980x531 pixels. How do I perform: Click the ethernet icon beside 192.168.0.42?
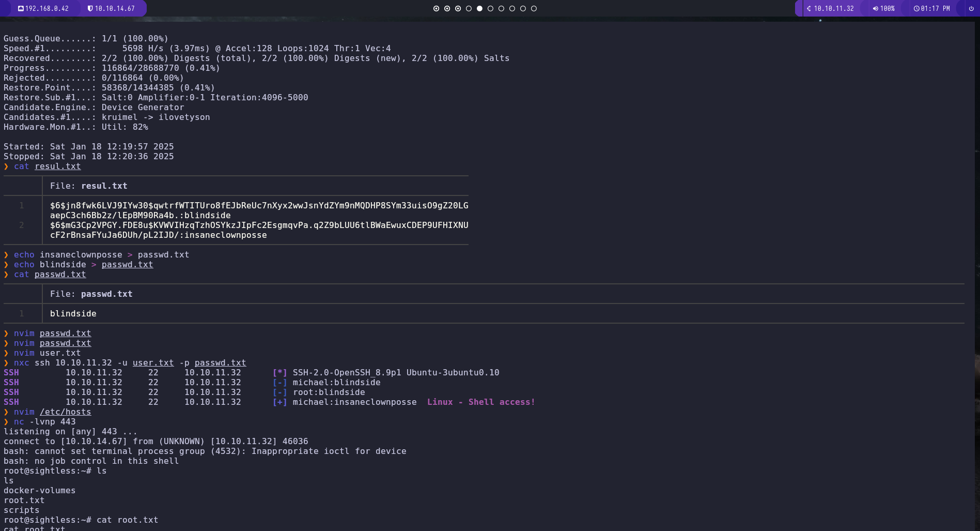pos(21,9)
